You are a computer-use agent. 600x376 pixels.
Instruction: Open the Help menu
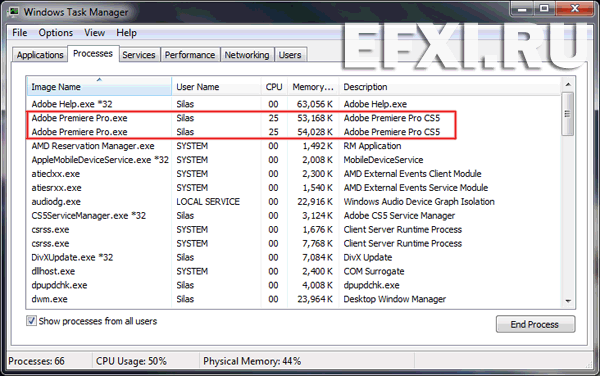pyautogui.click(x=126, y=33)
